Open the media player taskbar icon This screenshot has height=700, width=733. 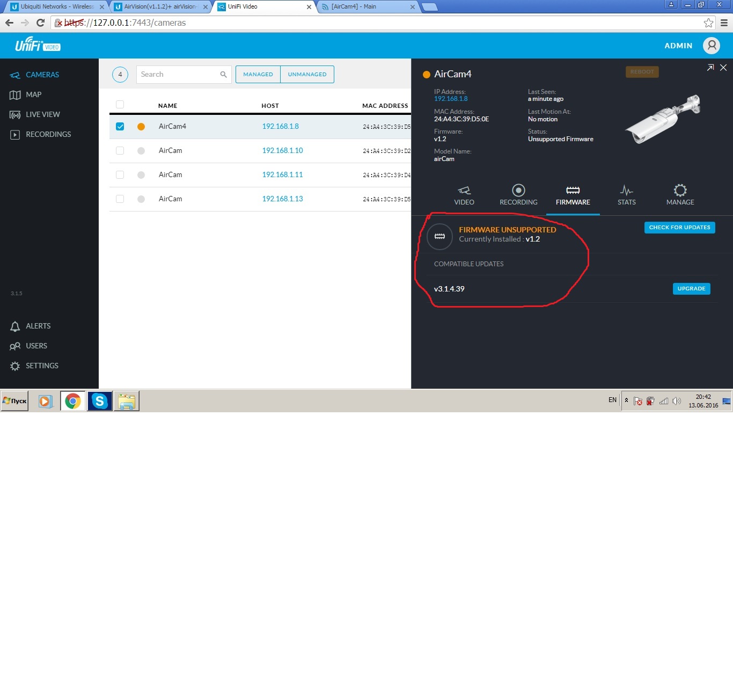pyautogui.click(x=46, y=401)
